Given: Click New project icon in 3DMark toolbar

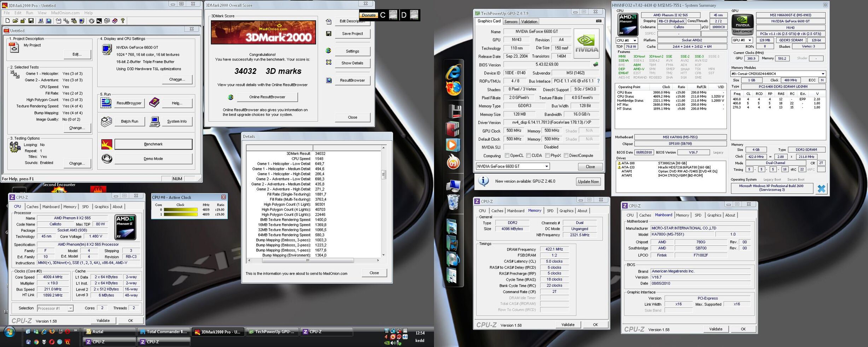Looking at the screenshot, I should pyautogui.click(x=7, y=21).
